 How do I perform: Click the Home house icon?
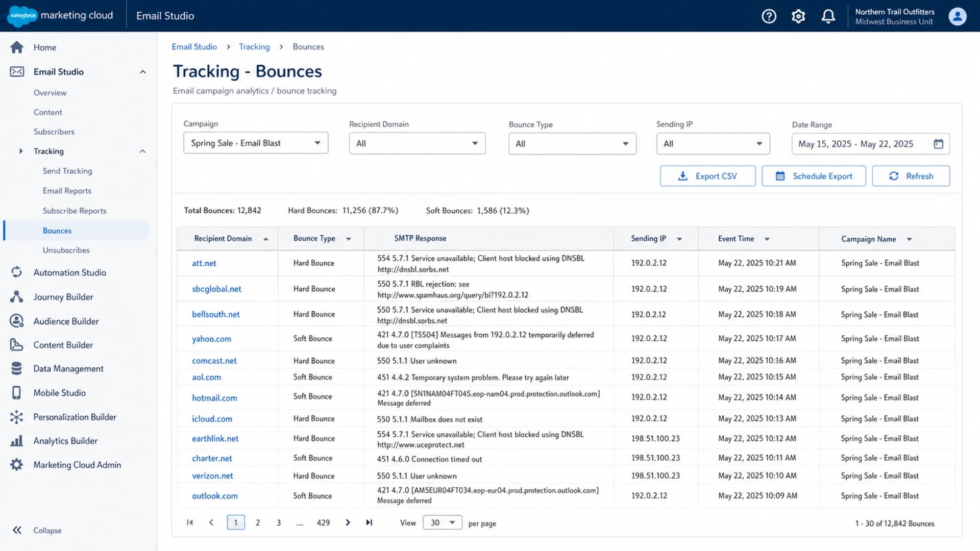coord(17,47)
